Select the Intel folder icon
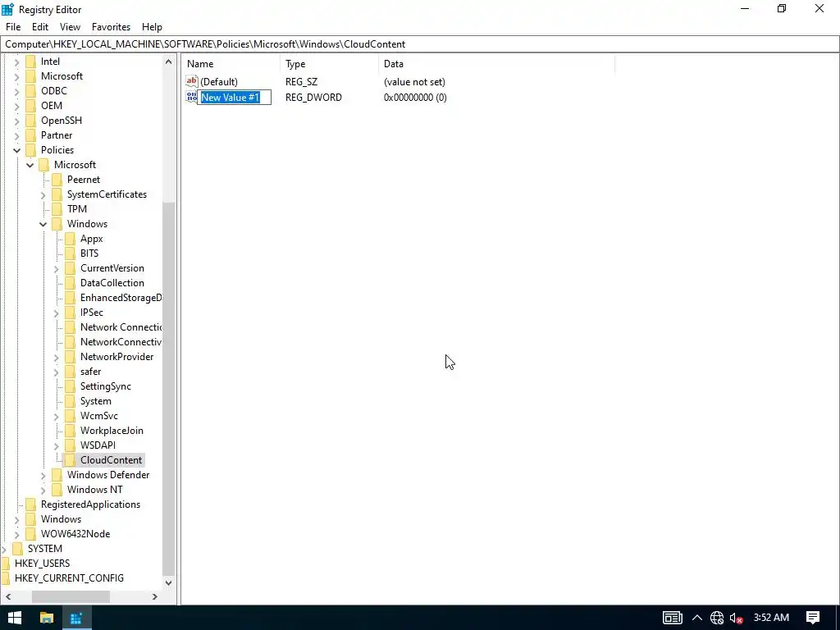 coord(31,62)
